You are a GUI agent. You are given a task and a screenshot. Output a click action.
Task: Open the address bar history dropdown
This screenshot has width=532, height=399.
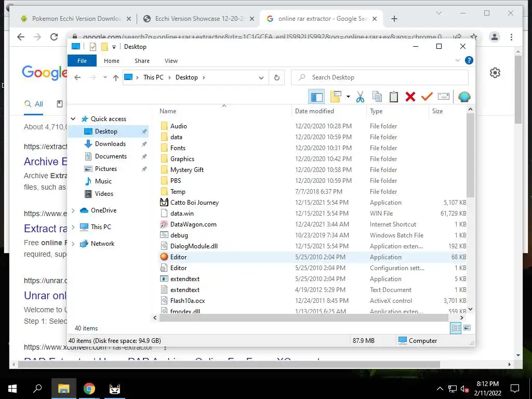[261, 78]
